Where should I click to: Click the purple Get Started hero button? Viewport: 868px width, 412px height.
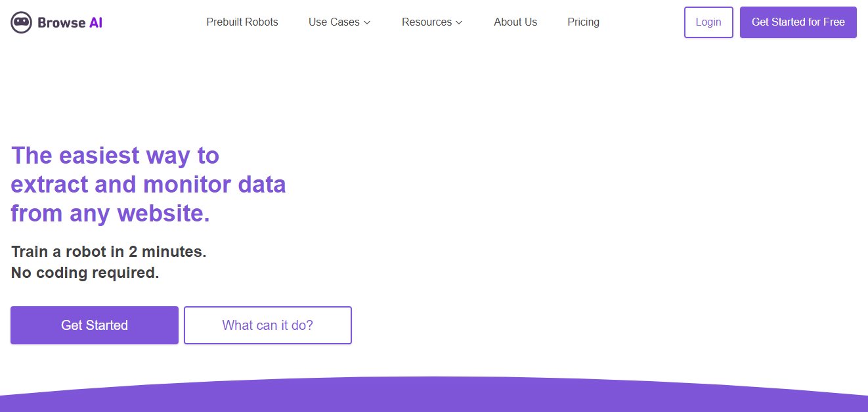point(94,325)
